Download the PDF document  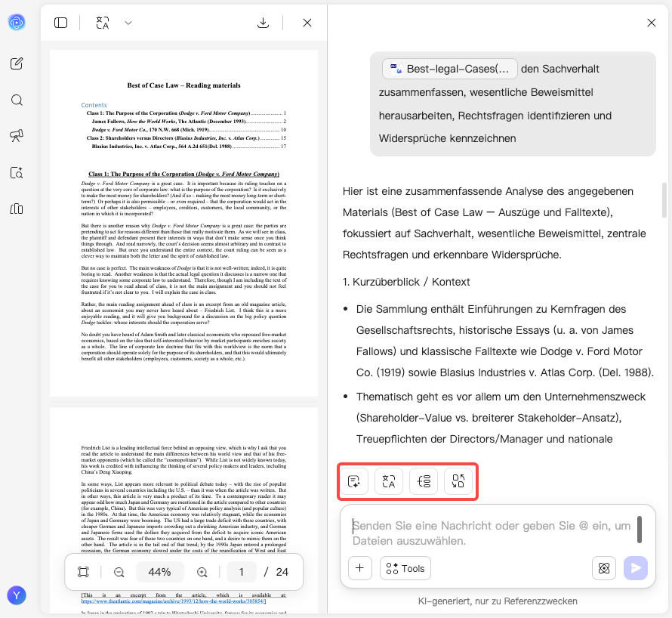pyautogui.click(x=263, y=23)
